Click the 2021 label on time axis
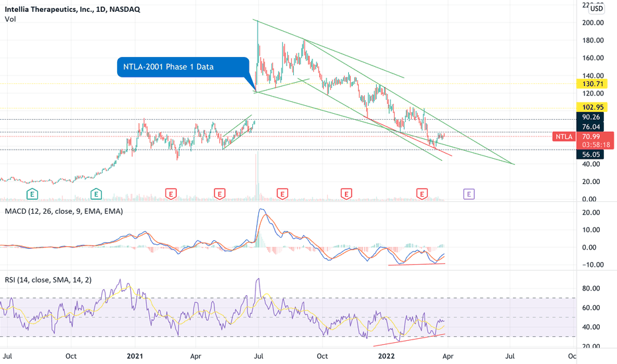 [x=134, y=356]
